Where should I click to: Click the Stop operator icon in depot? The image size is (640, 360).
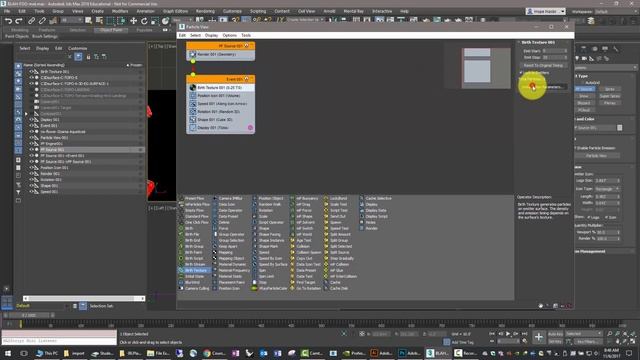(254, 282)
